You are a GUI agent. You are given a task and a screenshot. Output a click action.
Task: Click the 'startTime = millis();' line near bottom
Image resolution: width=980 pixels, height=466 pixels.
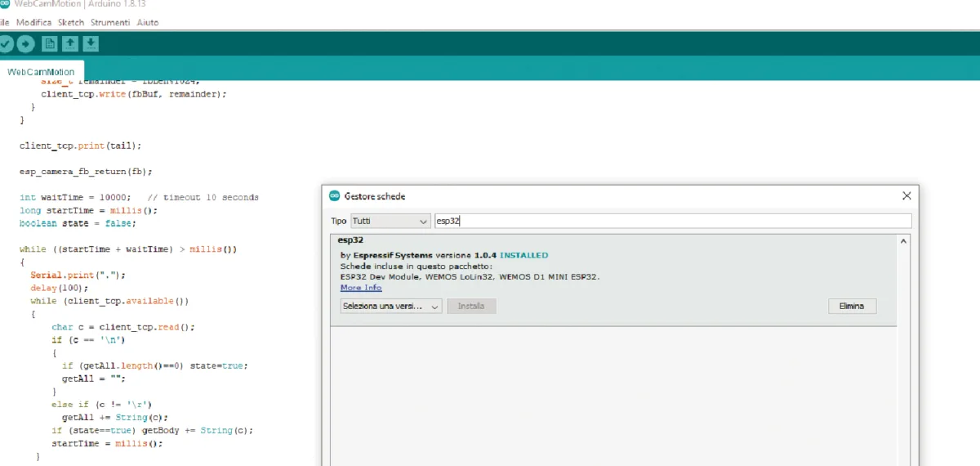(107, 444)
